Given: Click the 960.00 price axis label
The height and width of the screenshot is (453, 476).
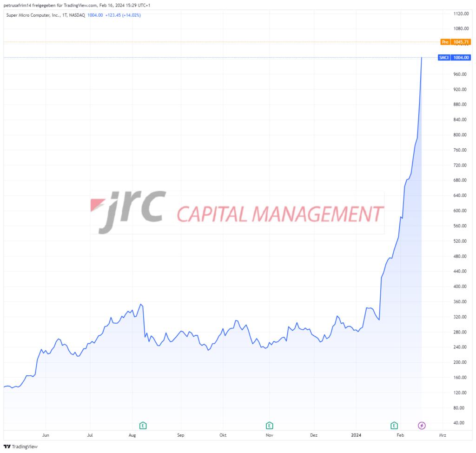Looking at the screenshot, I should coord(460,74).
